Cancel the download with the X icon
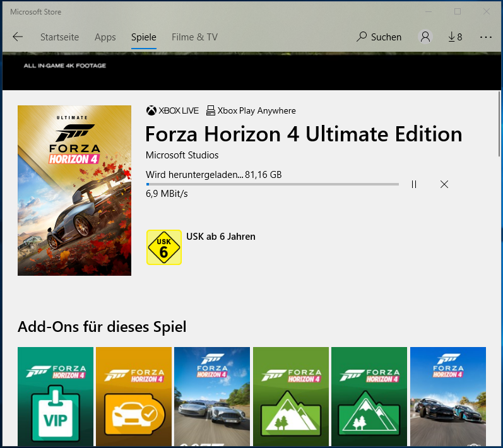 pyautogui.click(x=444, y=184)
